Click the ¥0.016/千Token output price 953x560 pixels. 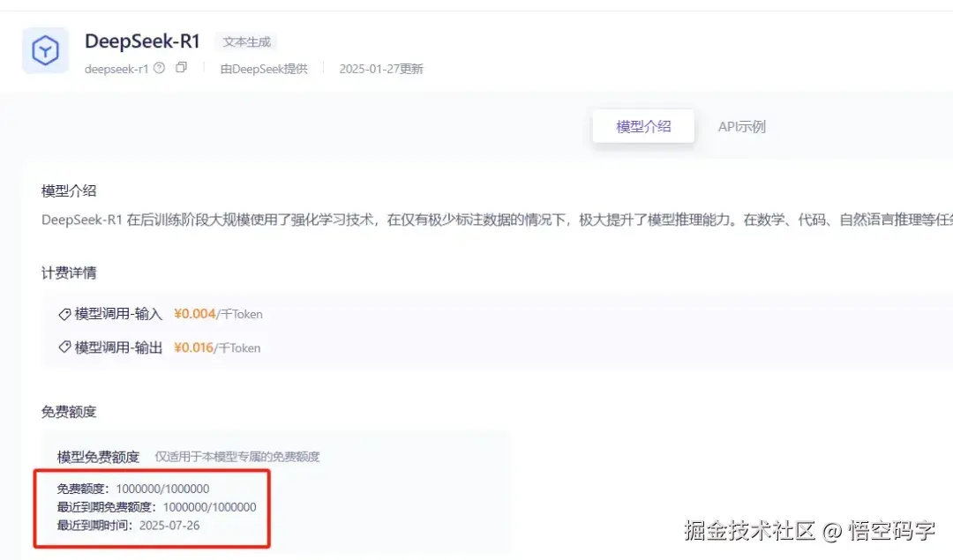click(x=217, y=347)
